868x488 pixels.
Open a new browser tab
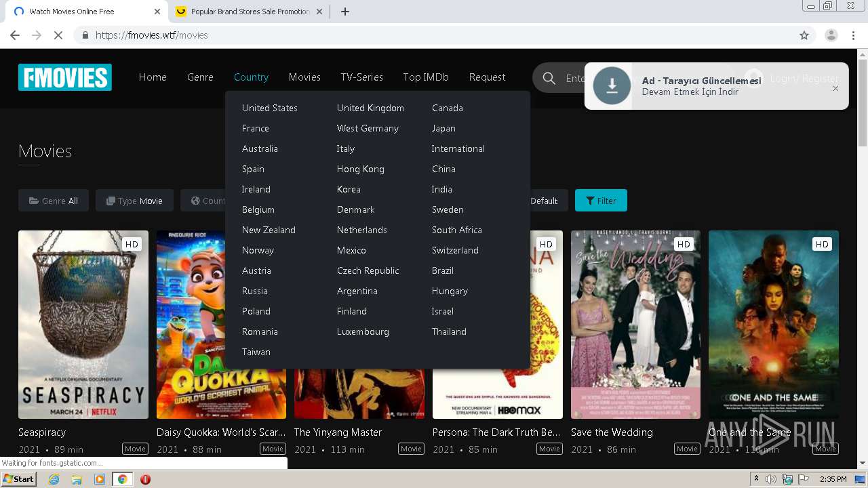pyautogui.click(x=345, y=12)
